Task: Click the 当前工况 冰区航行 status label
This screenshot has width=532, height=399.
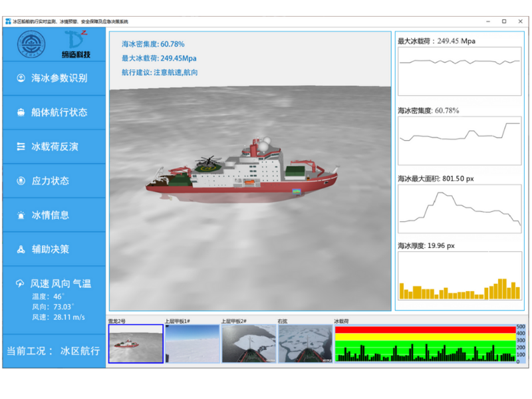Action: (x=54, y=350)
